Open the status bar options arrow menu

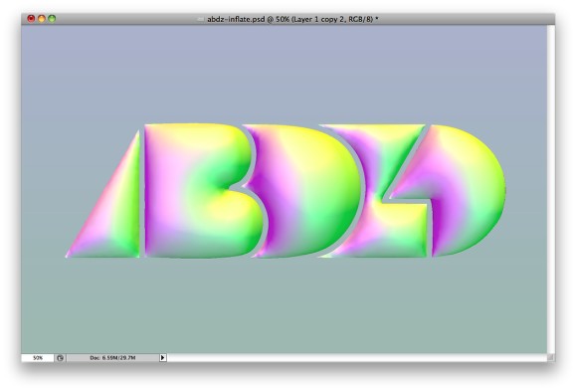coord(162,357)
